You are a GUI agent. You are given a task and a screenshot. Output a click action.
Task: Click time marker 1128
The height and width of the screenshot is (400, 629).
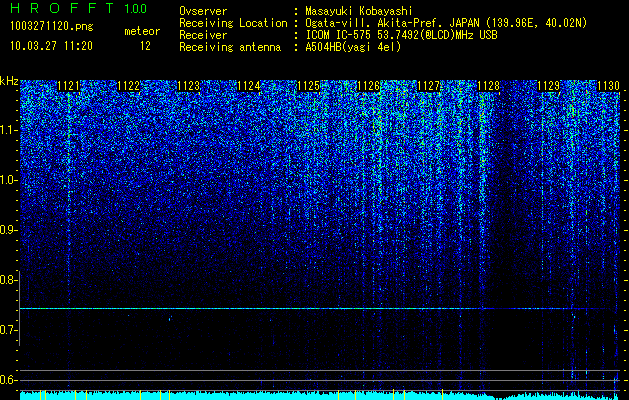[489, 86]
